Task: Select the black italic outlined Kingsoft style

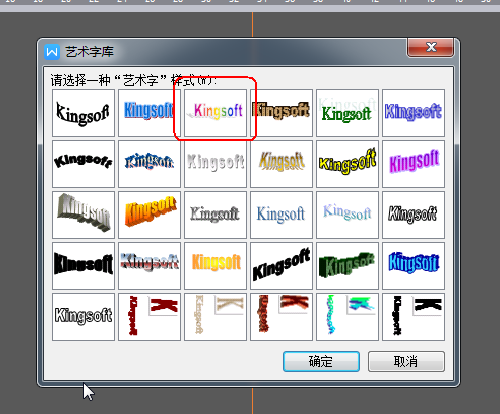Action: [413, 215]
